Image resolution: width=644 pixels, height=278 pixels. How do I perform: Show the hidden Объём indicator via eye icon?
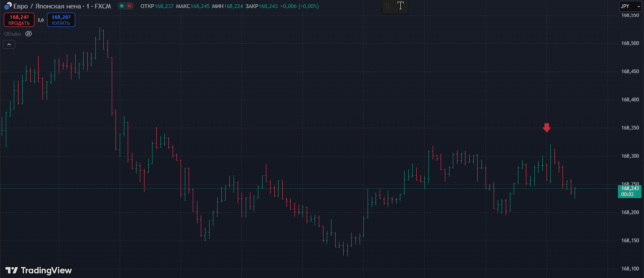(x=29, y=34)
